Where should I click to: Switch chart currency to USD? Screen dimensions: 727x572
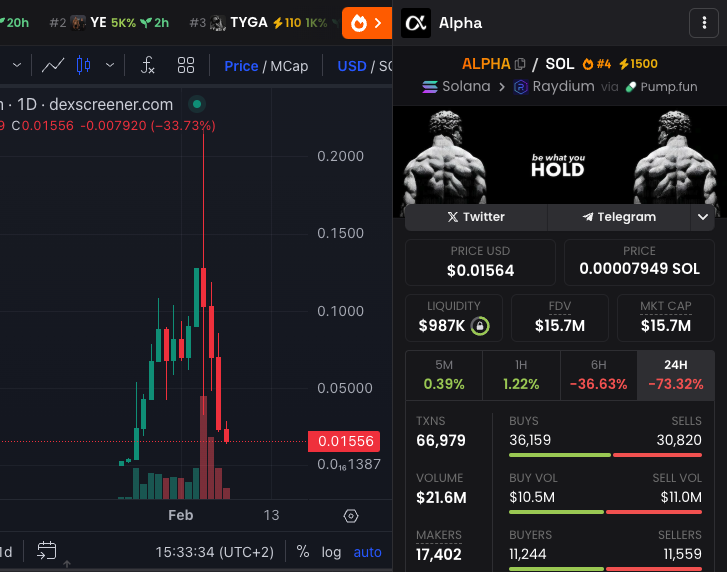point(352,66)
